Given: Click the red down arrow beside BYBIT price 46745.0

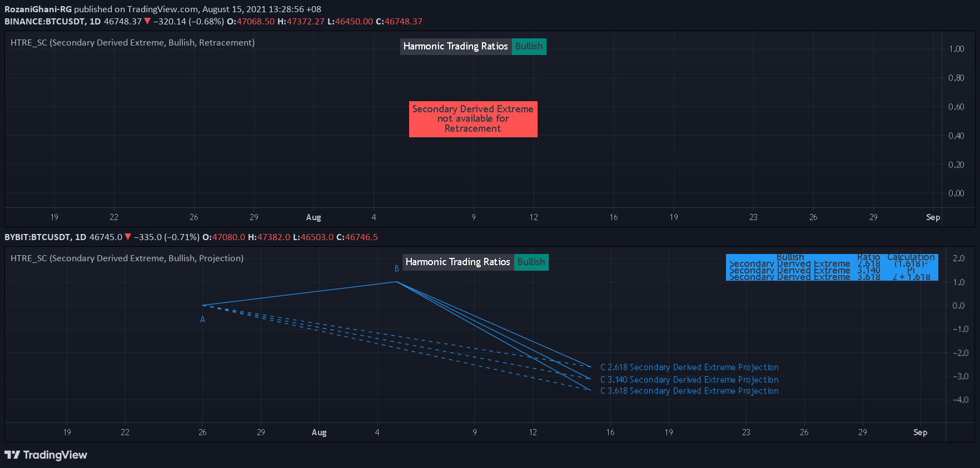Looking at the screenshot, I should pyautogui.click(x=128, y=237).
